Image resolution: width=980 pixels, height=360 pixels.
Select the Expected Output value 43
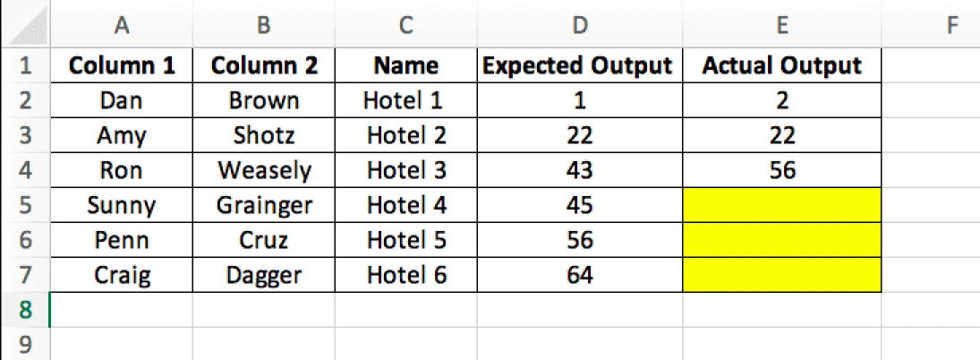[579, 170]
